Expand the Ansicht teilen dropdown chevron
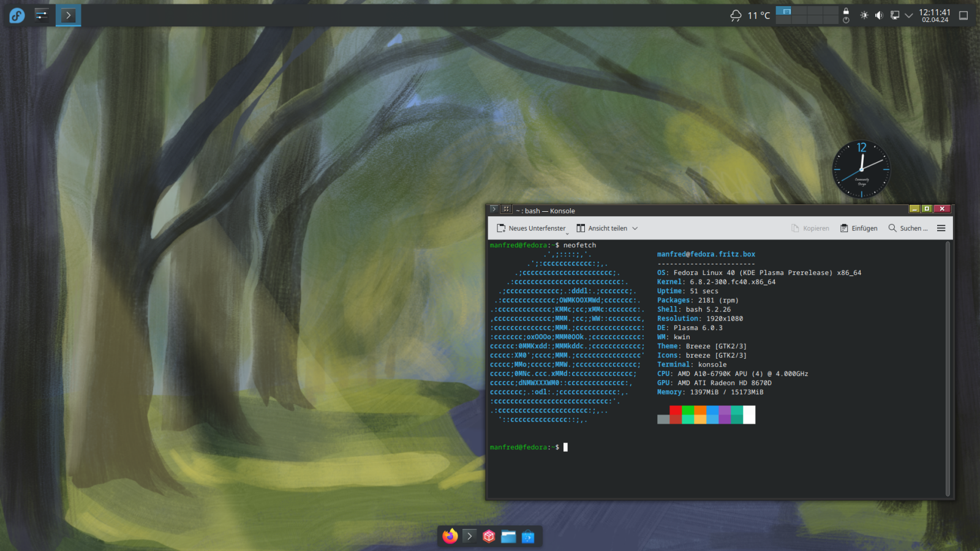This screenshot has height=551, width=980. 635,228
